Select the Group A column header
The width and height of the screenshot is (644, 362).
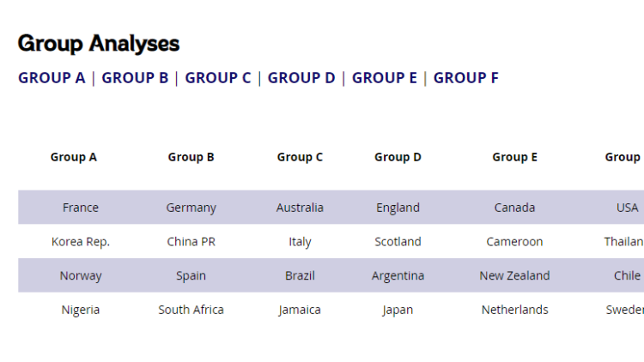pyautogui.click(x=74, y=157)
